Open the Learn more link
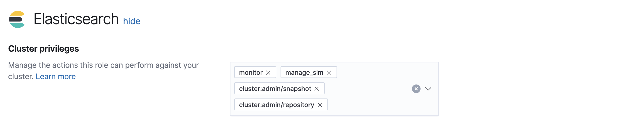This screenshot has height=120, width=644. click(x=56, y=77)
